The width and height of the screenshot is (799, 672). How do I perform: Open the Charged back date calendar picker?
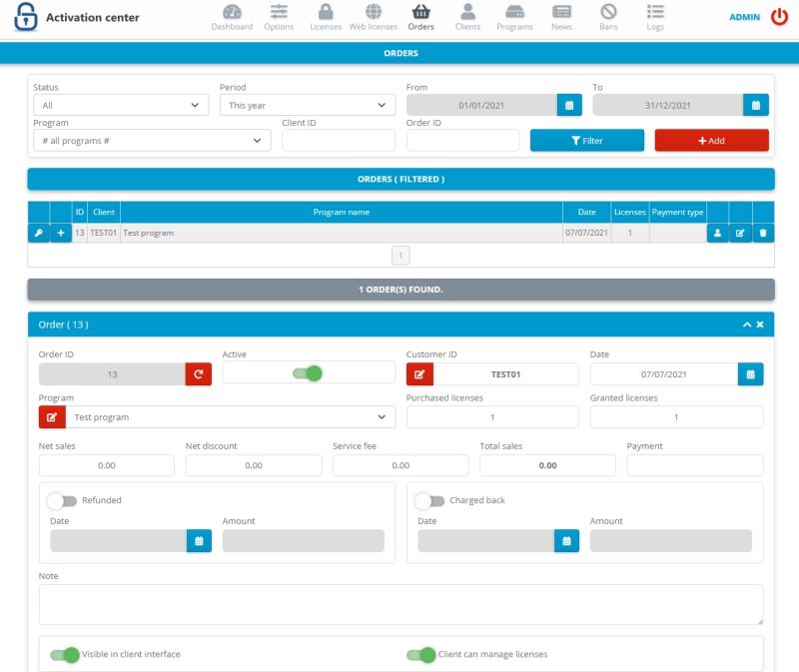click(x=566, y=540)
